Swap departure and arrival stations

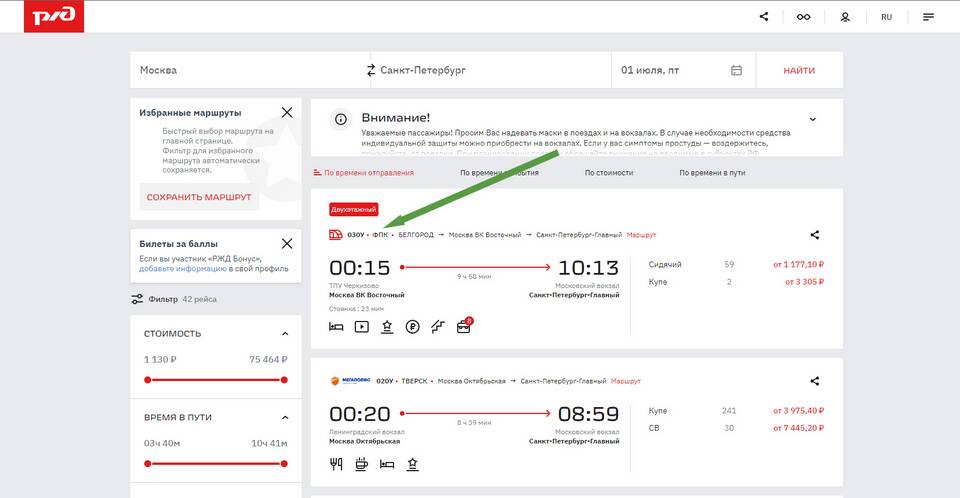tap(370, 70)
